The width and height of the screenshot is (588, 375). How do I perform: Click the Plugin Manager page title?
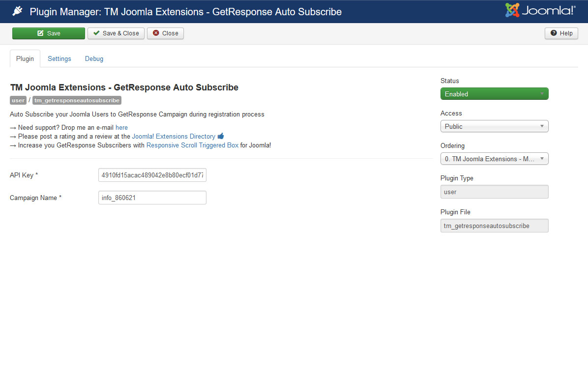coord(186,12)
